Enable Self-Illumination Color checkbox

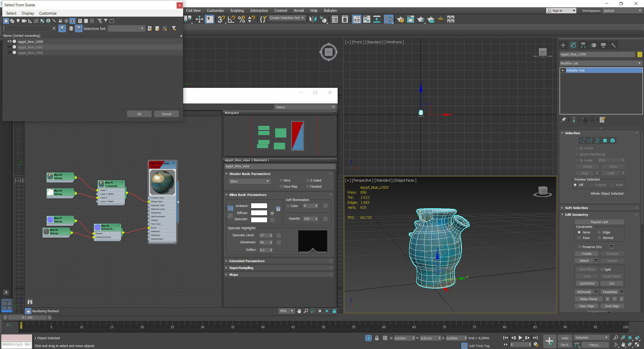(288, 206)
